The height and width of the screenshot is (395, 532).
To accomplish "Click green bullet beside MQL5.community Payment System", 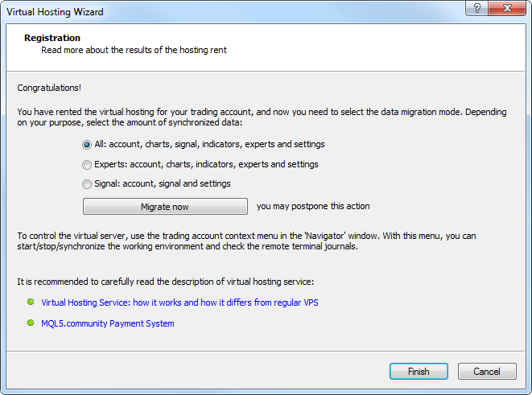I will (x=31, y=323).
